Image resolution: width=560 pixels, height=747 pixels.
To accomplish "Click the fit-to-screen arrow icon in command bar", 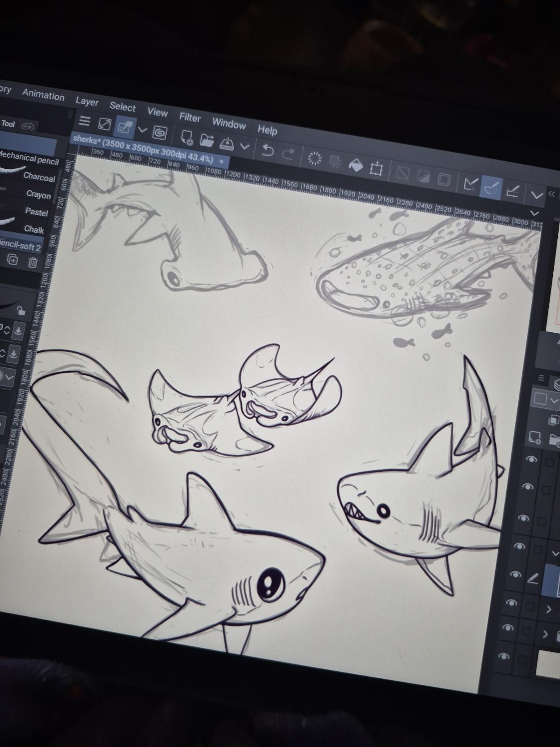I will click(x=105, y=124).
